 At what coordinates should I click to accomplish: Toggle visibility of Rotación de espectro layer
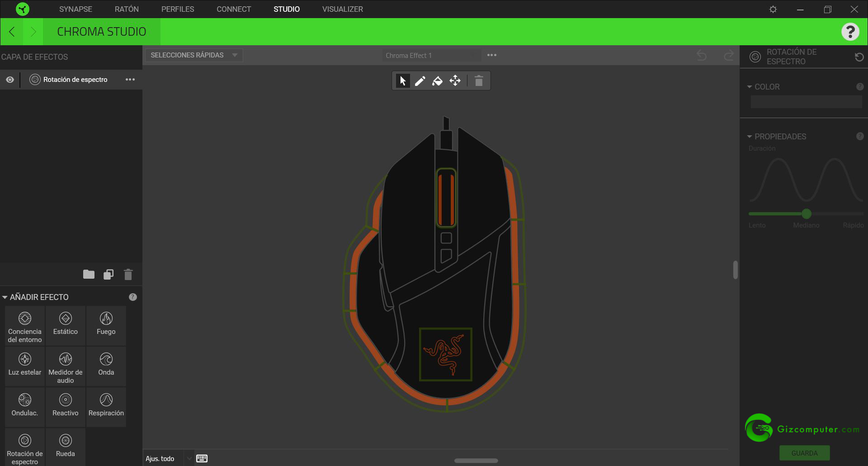(10, 80)
